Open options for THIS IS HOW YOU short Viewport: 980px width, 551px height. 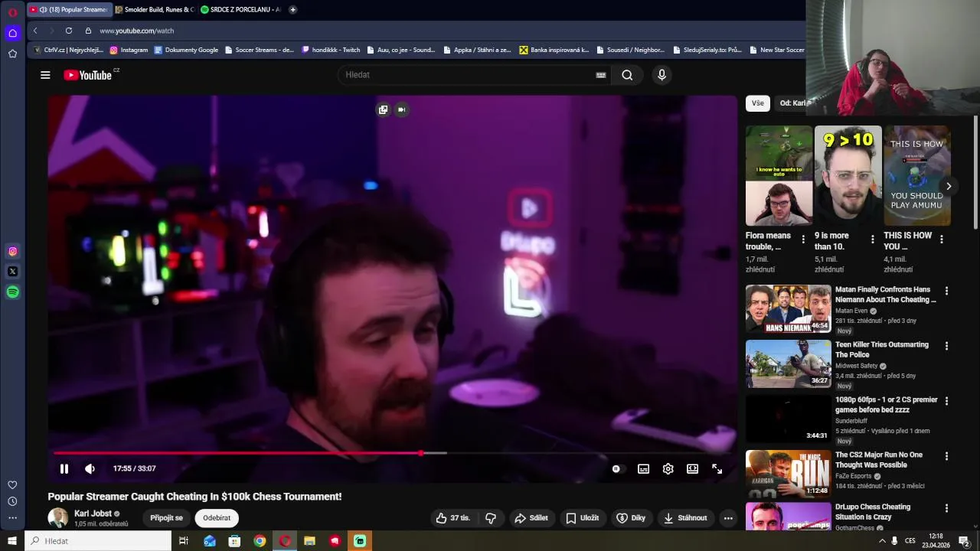coord(941,240)
